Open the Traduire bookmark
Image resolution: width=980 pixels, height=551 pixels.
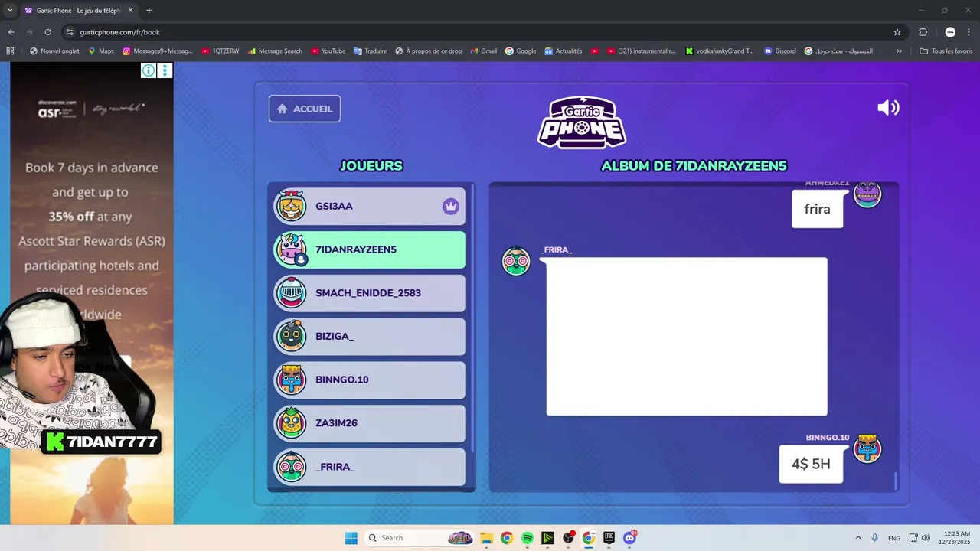point(370,51)
